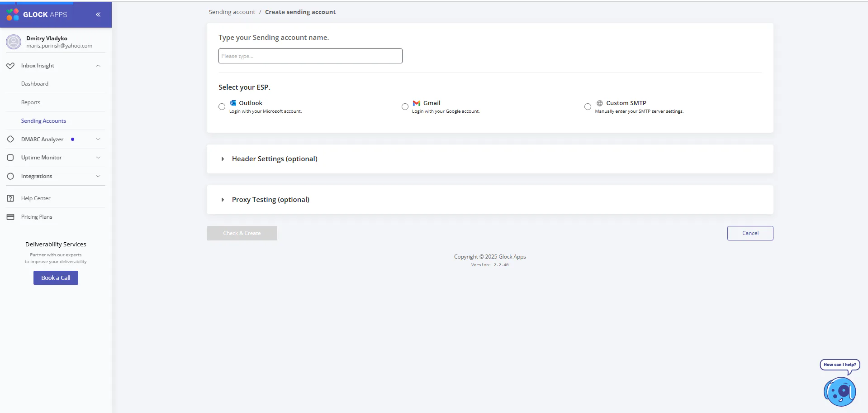
Task: Click the Inbox Insight heart icon
Action: 10,66
